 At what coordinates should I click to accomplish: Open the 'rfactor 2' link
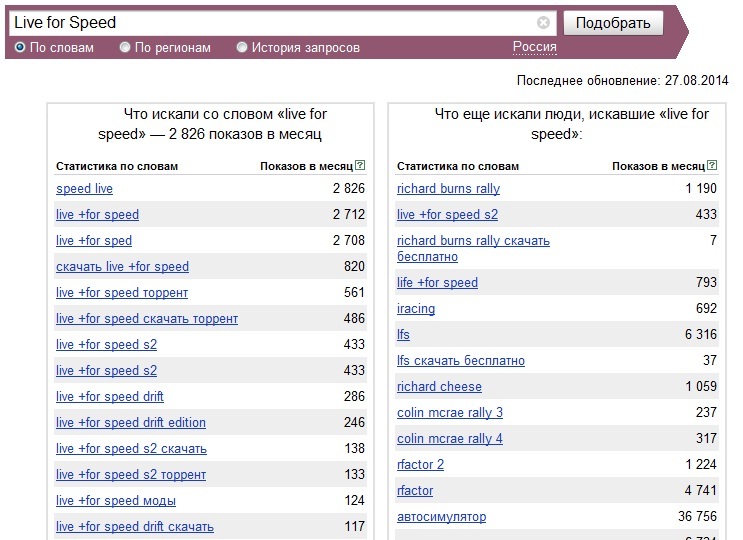pyautogui.click(x=420, y=465)
